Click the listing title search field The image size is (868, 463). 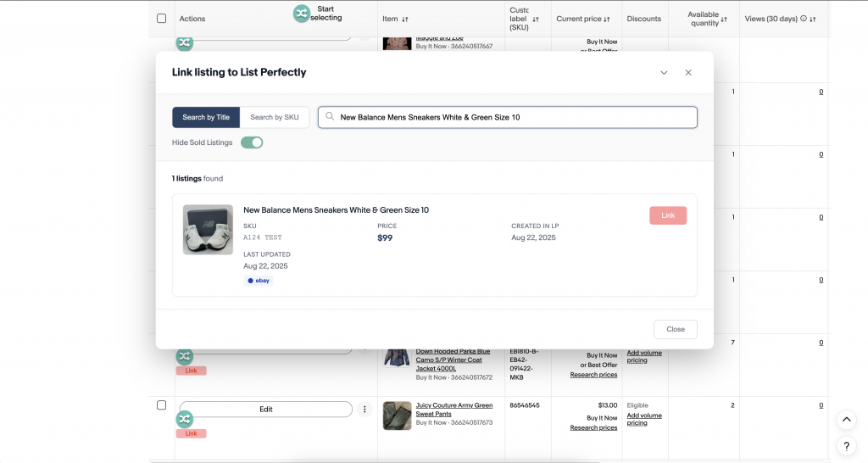point(508,117)
